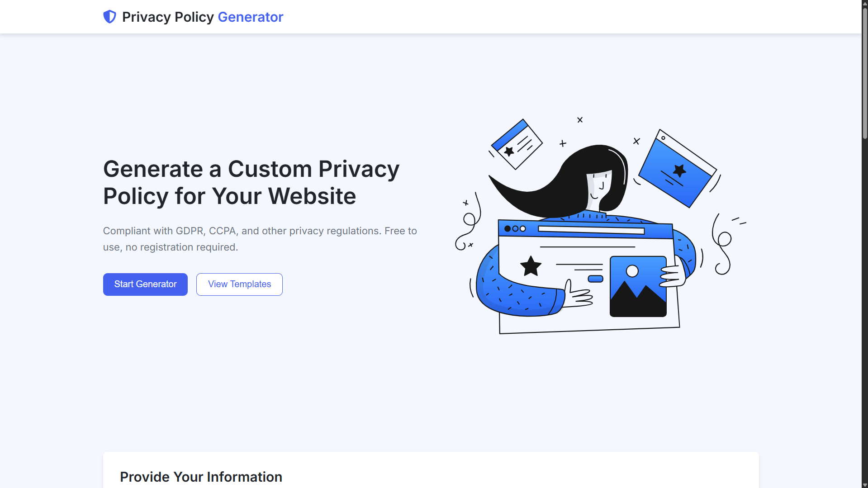Click the black star in illustrated browser window
This screenshot has width=868, height=488.
coord(531,266)
